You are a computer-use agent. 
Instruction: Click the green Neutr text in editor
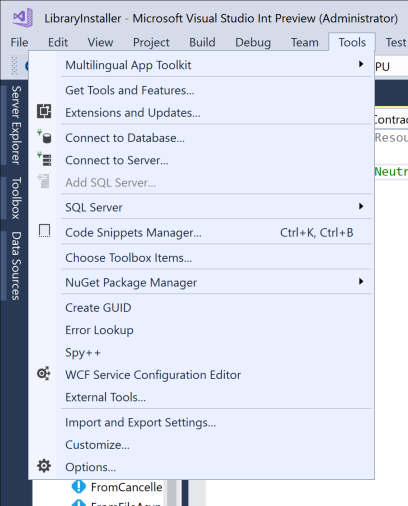click(x=391, y=172)
